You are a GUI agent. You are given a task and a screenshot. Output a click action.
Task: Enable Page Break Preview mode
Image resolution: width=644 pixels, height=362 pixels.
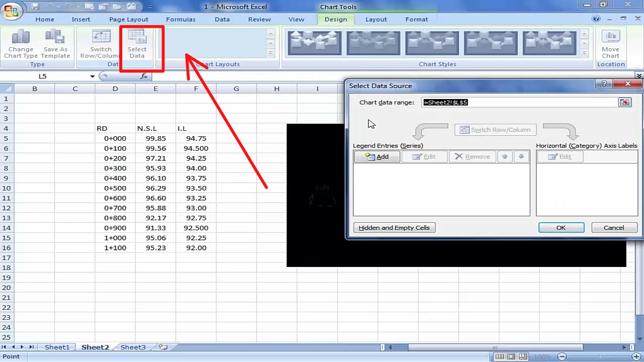523,356
